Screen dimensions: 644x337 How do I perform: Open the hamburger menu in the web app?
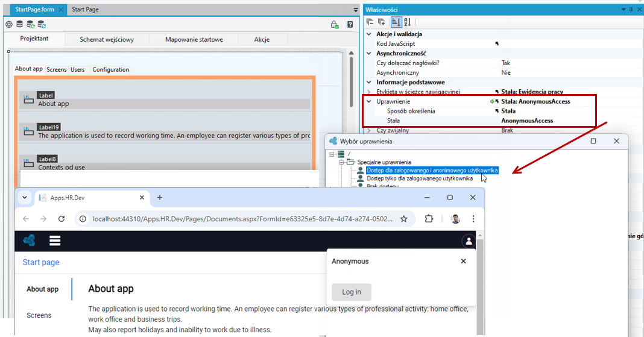55,241
